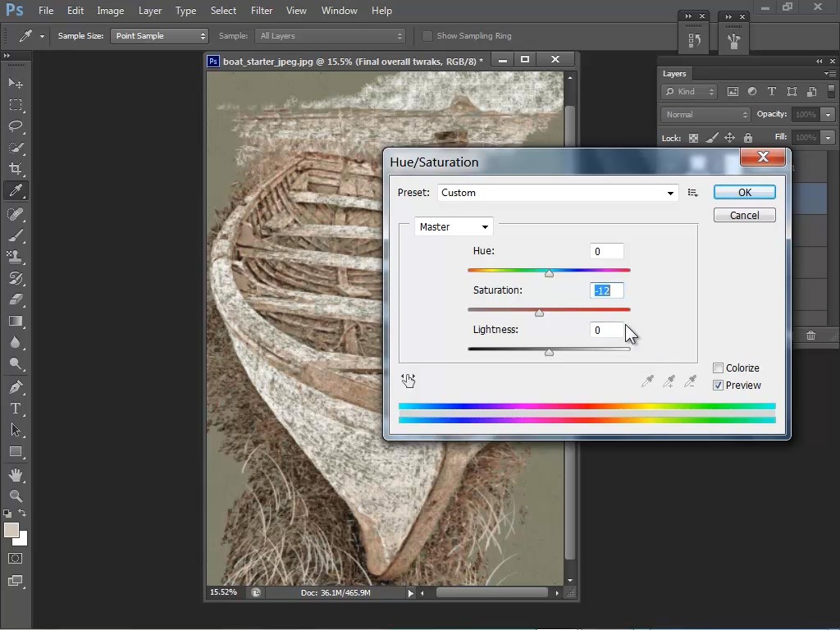The image size is (840, 630).
Task: Switch to the Layers panel tab
Action: click(674, 74)
